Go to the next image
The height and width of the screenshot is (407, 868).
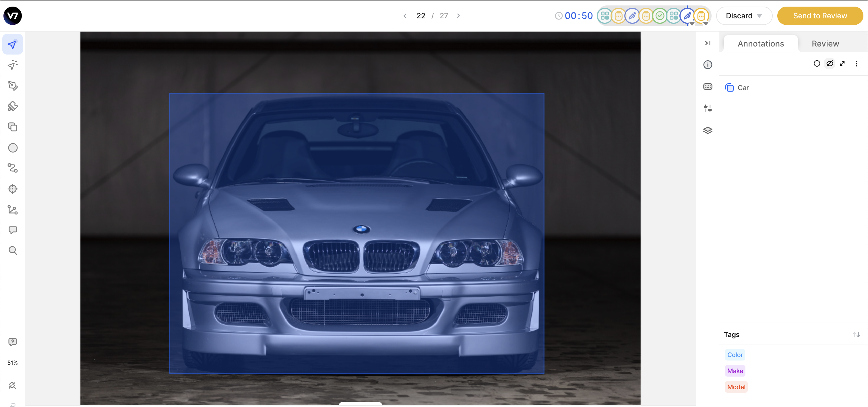458,16
